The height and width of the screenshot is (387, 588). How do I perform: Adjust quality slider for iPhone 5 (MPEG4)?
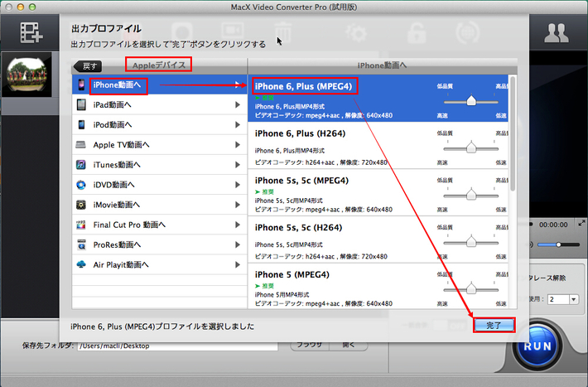pos(471,289)
